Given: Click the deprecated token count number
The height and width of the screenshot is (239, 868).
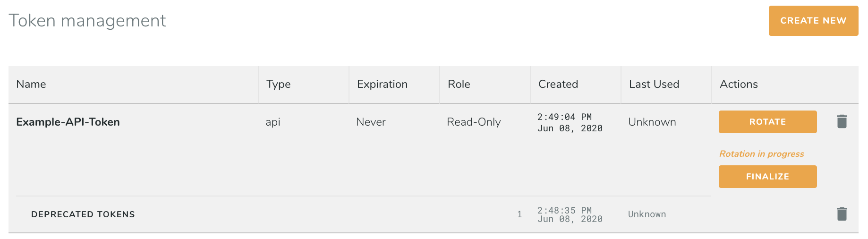Looking at the screenshot, I should point(519,214).
